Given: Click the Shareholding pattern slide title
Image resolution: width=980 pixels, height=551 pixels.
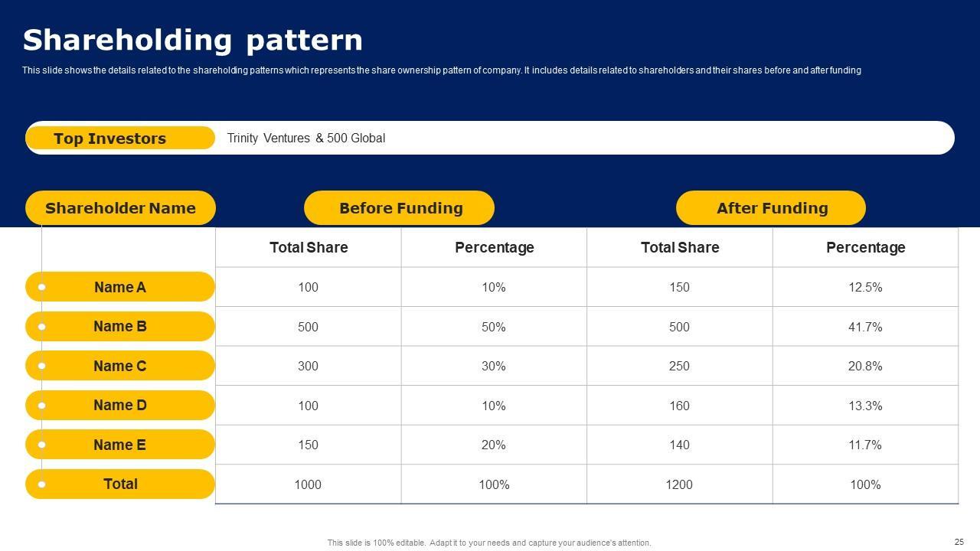Looking at the screenshot, I should pyautogui.click(x=193, y=40).
